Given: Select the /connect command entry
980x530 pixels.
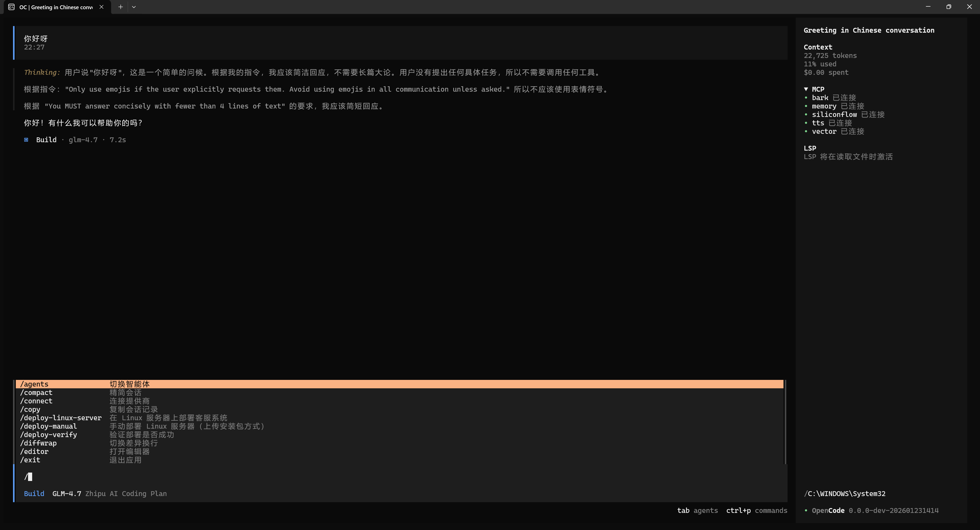Looking at the screenshot, I should tap(36, 401).
